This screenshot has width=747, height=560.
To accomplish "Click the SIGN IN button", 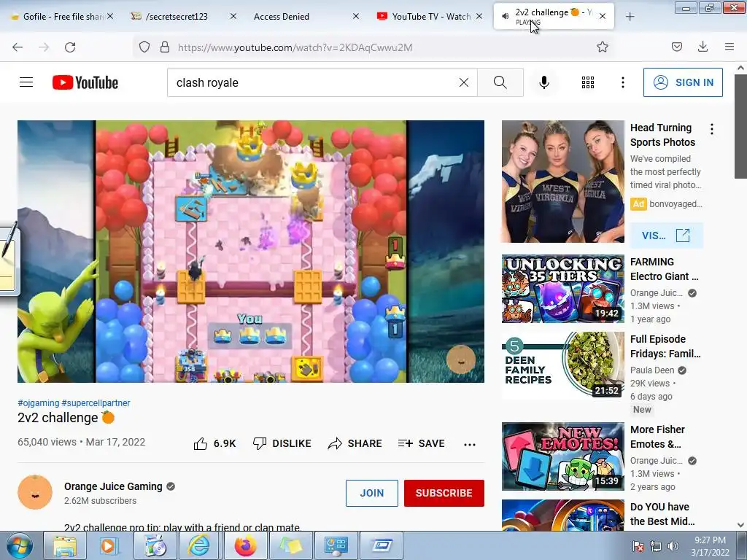I will tap(683, 82).
